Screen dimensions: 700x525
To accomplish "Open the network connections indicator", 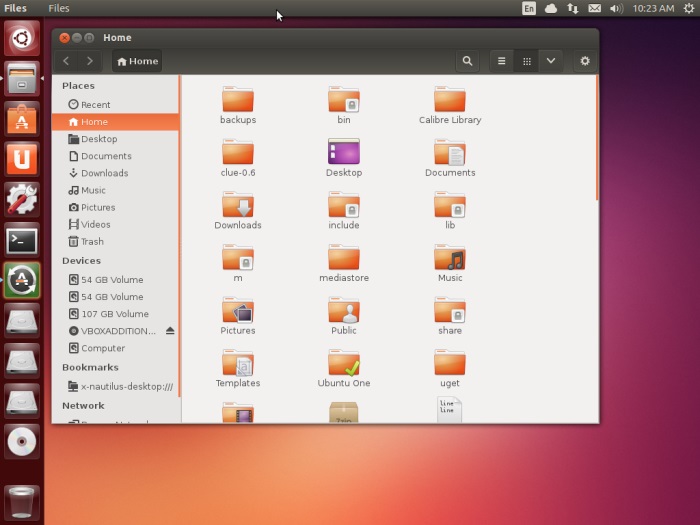I will pos(572,8).
